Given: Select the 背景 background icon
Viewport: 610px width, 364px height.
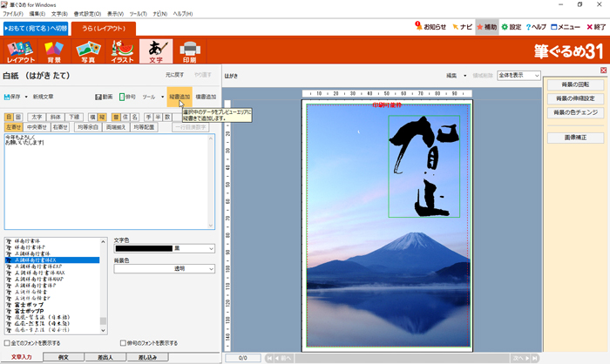Looking at the screenshot, I should 54,52.
